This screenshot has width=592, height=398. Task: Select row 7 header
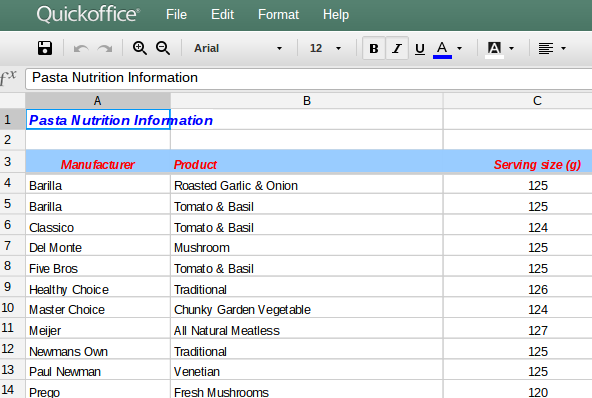coord(12,245)
